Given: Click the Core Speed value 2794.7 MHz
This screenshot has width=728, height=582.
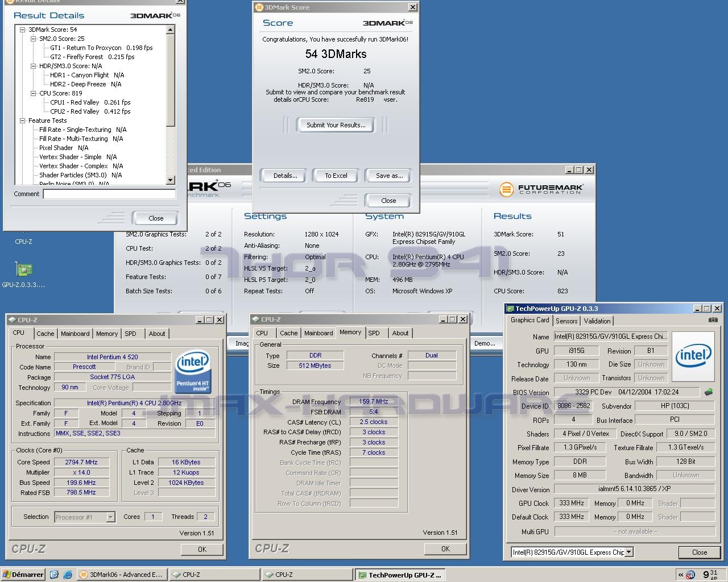Looking at the screenshot, I should pos(81,462).
